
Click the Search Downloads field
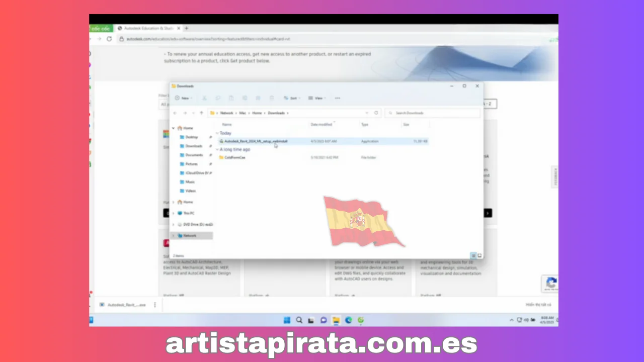pos(432,113)
